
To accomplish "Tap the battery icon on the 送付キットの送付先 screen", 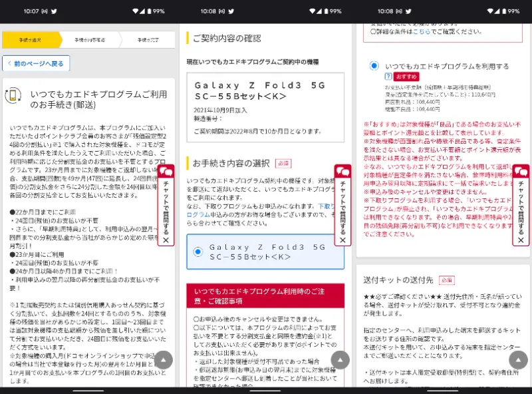I will [x=504, y=11].
